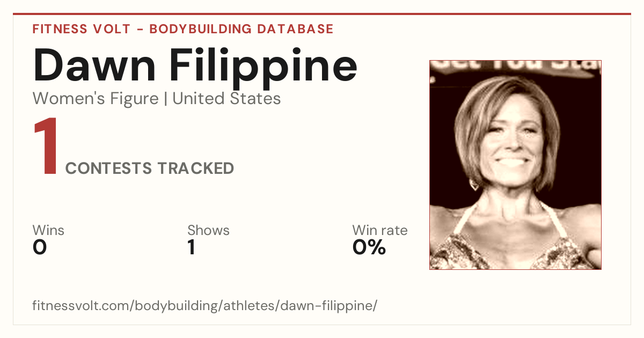Select the Women's Figure division text
This screenshot has width=644, height=338.
(x=96, y=99)
